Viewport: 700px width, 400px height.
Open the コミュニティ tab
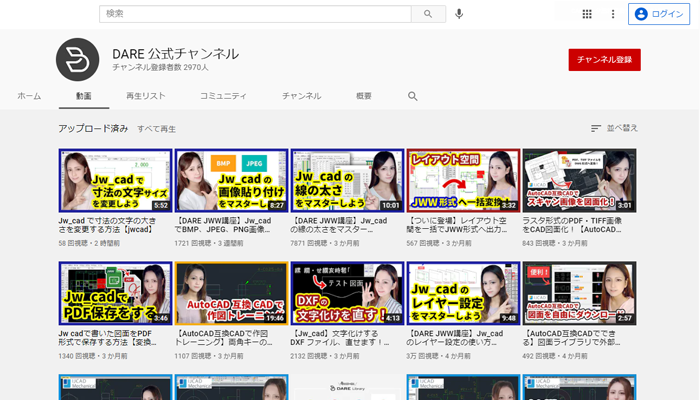(223, 96)
